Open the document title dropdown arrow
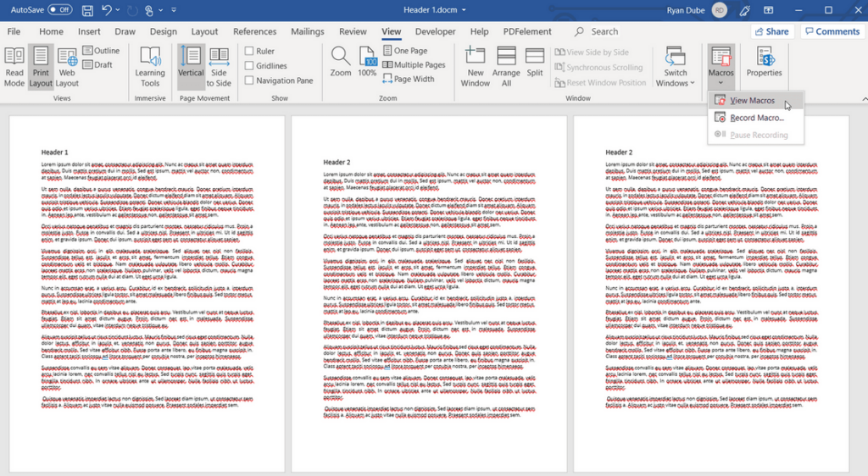The width and height of the screenshot is (868, 476). pyautogui.click(x=464, y=10)
